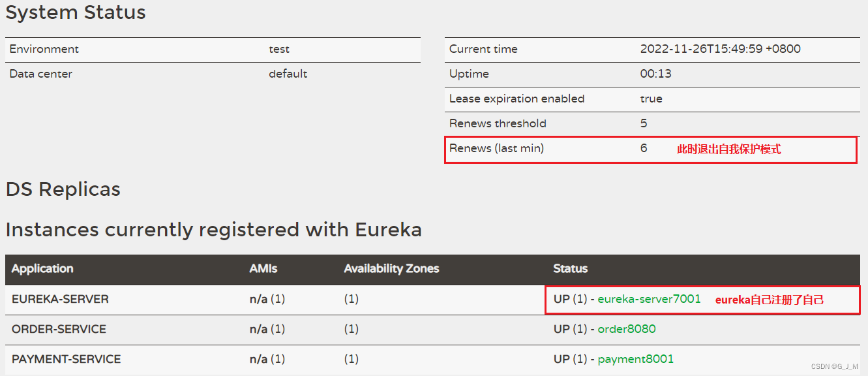Viewport: 868px width, 376px height.
Task: Click the Renews threshold label
Action: (498, 123)
